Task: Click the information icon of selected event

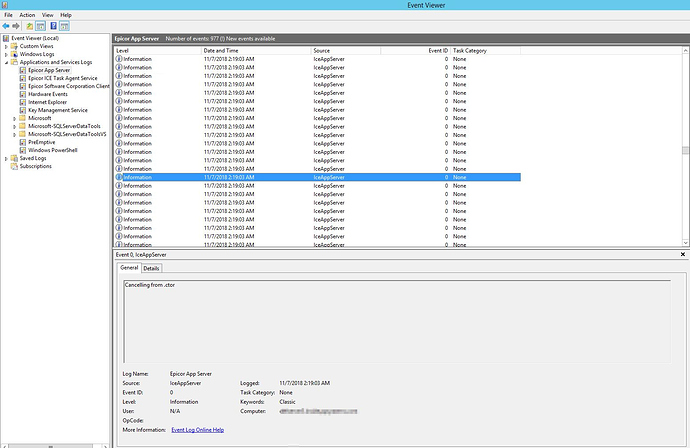Action: point(119,177)
